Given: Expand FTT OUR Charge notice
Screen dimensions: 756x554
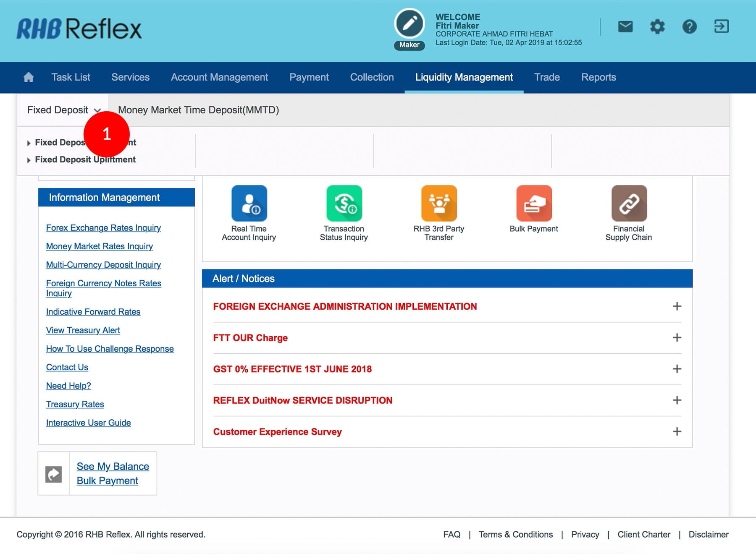Looking at the screenshot, I should (x=677, y=337).
